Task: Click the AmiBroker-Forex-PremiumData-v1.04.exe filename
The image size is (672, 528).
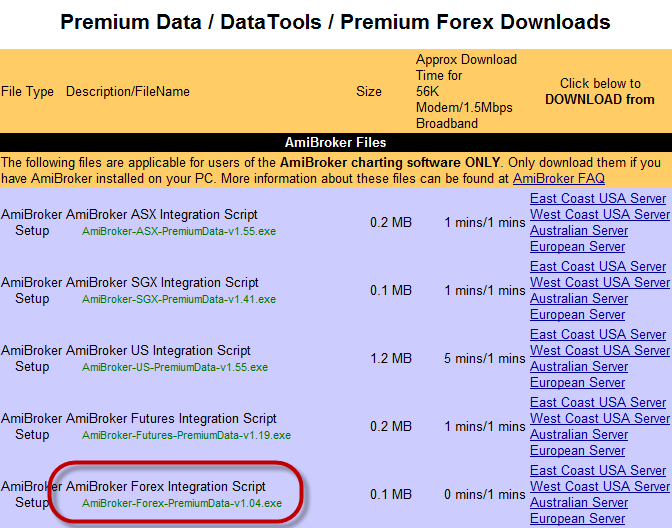Action: point(182,503)
